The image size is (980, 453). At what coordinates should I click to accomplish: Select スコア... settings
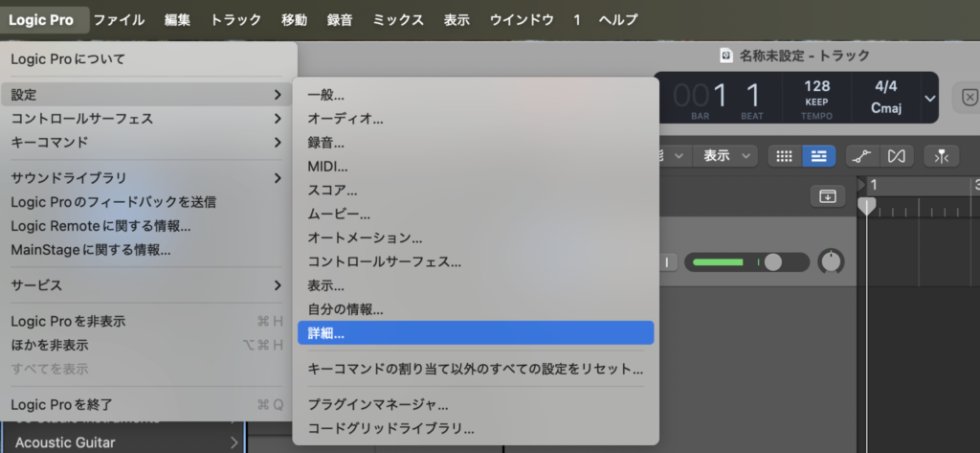coord(476,191)
